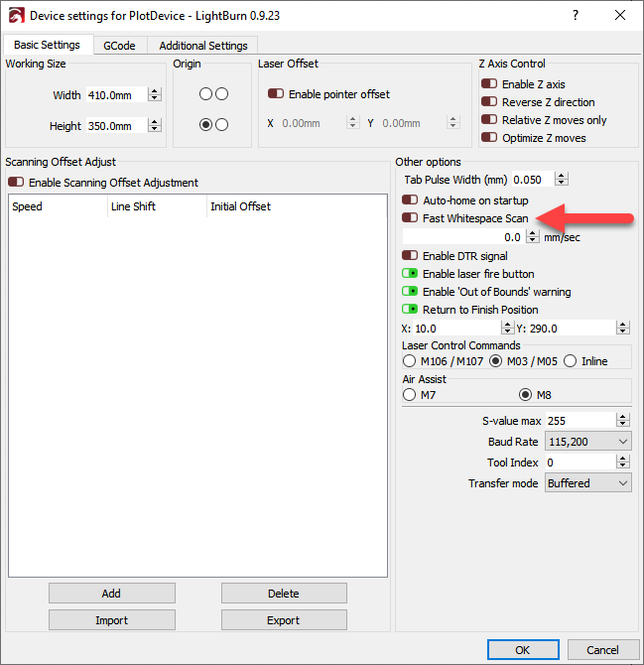Toggle Relative Z moves only switch
The height and width of the screenshot is (665, 644).
tap(489, 119)
